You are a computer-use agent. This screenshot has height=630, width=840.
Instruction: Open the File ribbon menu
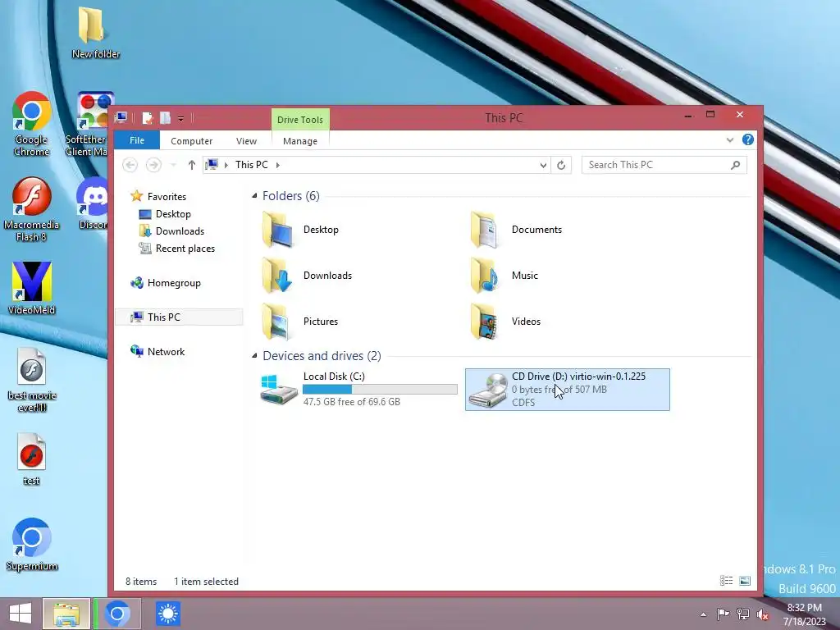tap(137, 140)
